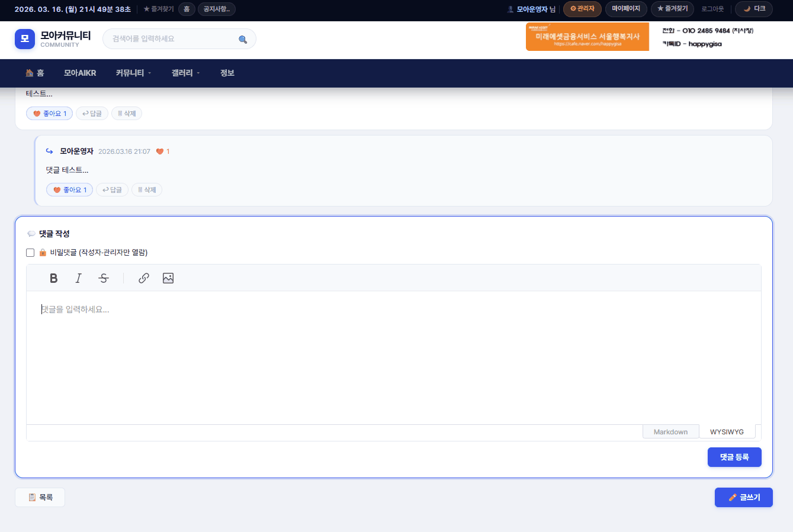
Task: Apply bold formatting in comment editor
Action: tap(54, 278)
